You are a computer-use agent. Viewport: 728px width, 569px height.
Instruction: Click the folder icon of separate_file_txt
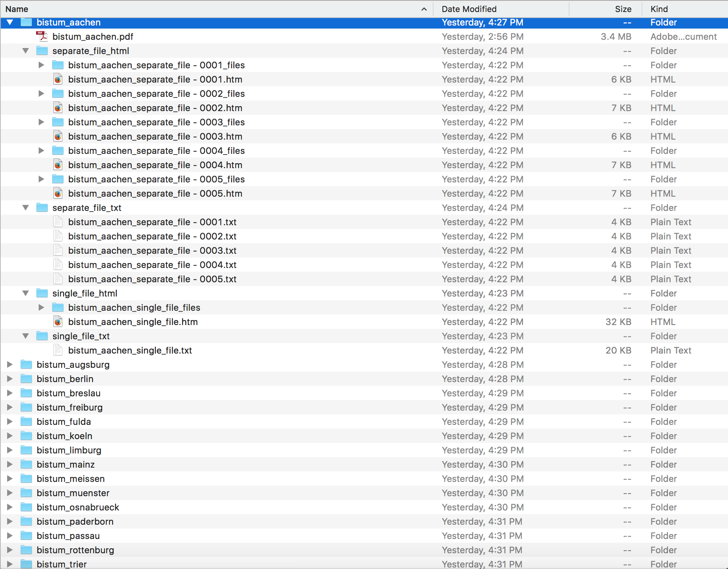(42, 208)
